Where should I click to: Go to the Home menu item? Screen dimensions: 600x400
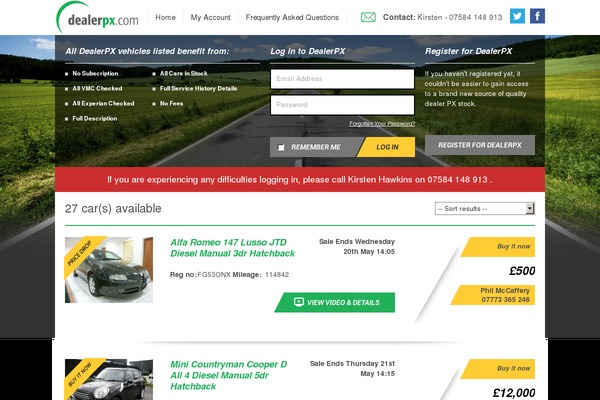[x=165, y=17]
